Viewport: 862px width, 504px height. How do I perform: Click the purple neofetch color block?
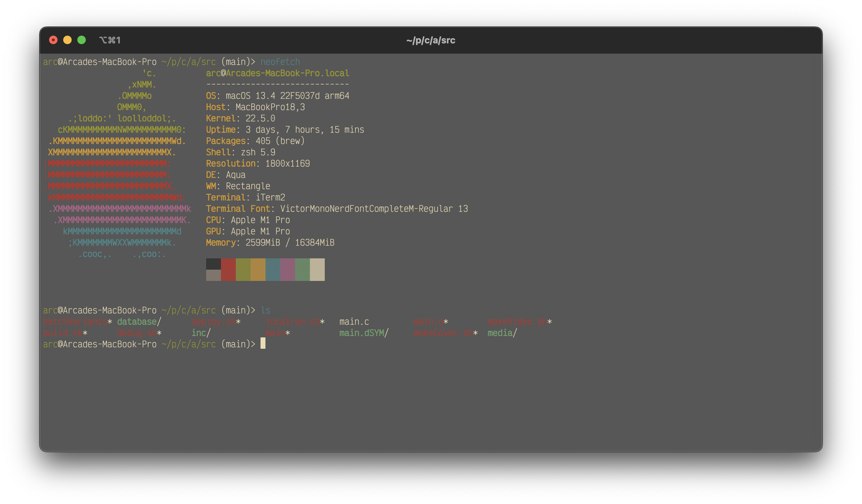pyautogui.click(x=288, y=270)
